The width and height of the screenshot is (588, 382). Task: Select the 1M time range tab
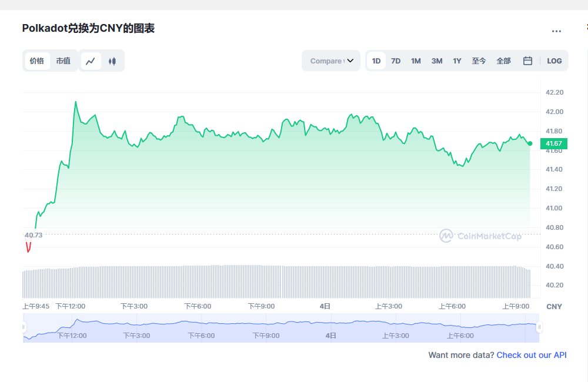[x=416, y=61]
